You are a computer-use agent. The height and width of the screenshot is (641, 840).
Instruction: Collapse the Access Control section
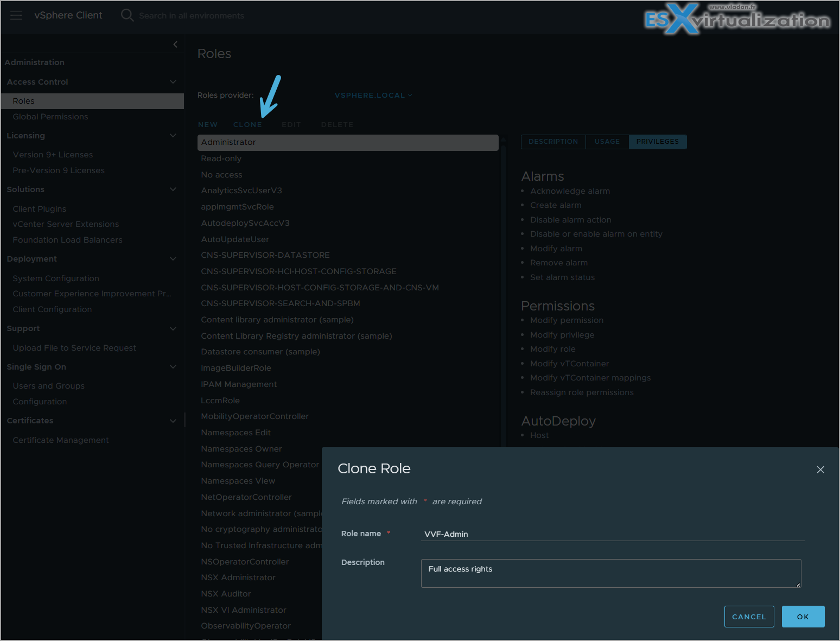pos(173,82)
